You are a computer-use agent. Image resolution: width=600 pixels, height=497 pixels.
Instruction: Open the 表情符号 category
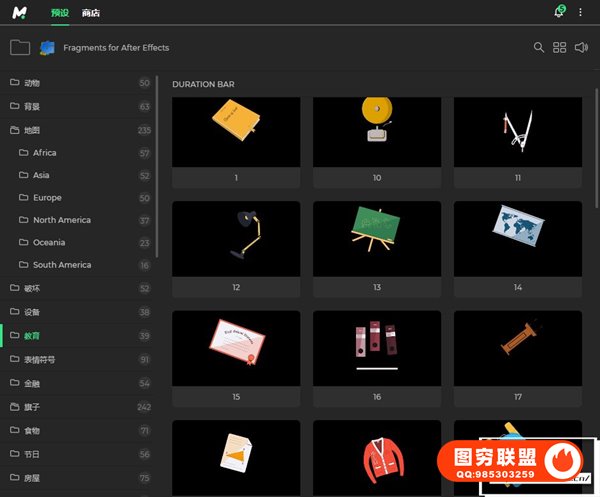(x=40, y=359)
